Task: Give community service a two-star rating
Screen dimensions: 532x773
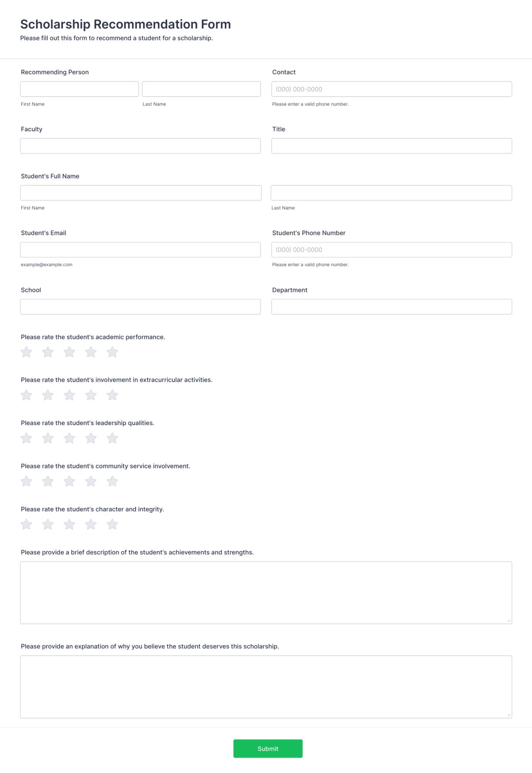Action: (x=47, y=481)
